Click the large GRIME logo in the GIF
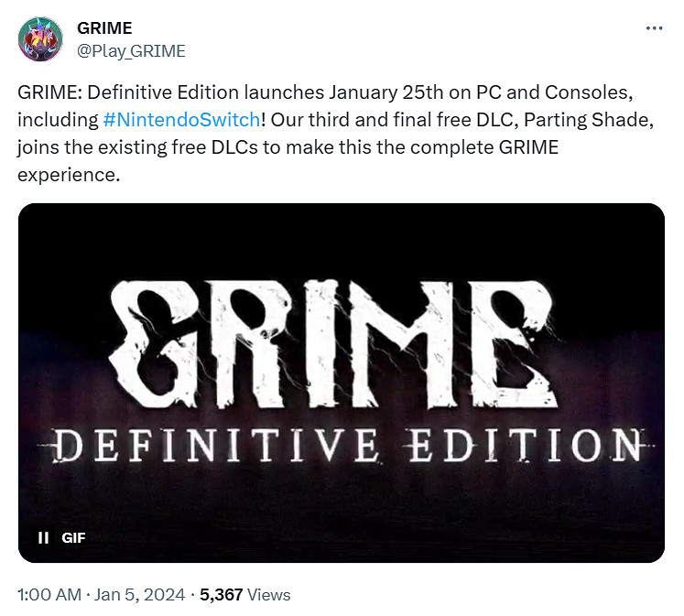The image size is (684, 616). click(x=341, y=334)
